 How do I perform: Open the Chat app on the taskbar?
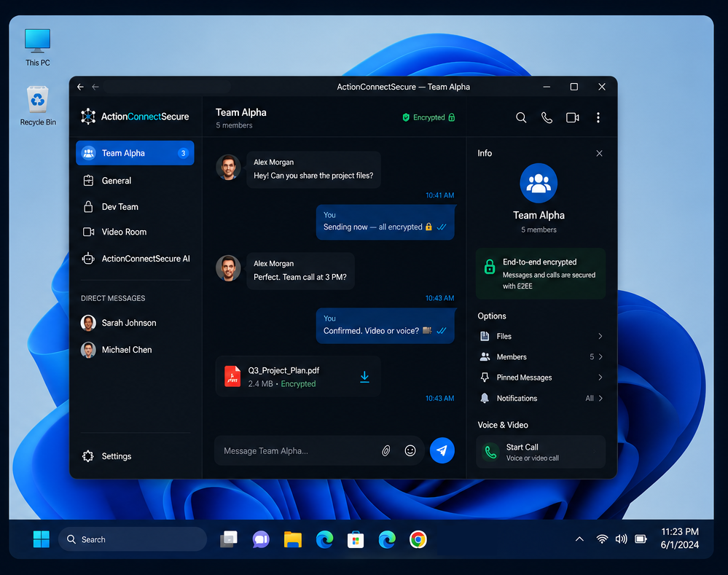(261, 539)
